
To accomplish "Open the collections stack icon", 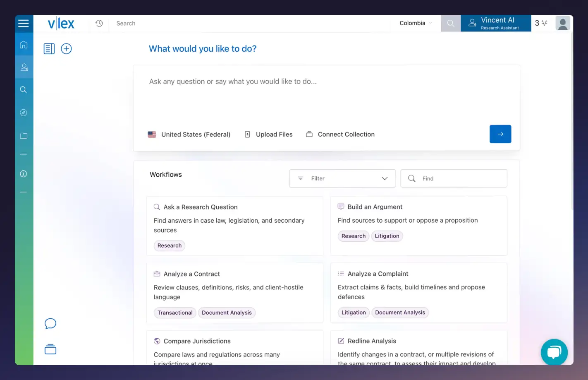I will (x=50, y=349).
